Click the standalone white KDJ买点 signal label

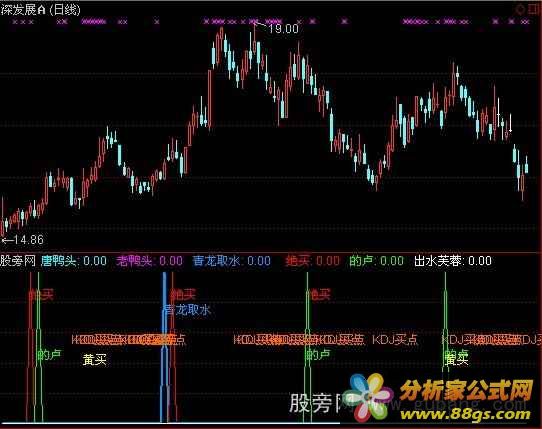pos(395,340)
